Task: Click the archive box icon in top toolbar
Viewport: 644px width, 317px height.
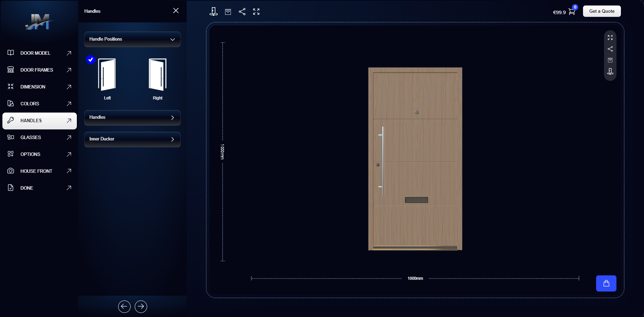Action: pyautogui.click(x=228, y=12)
